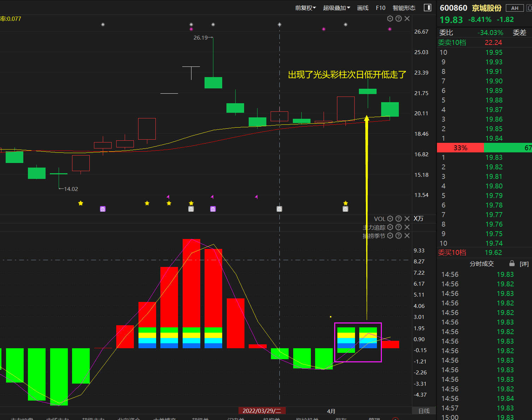Click the red 33% buy ratio bar
Image resolution: width=532 pixels, height=420 pixels.
460,148
